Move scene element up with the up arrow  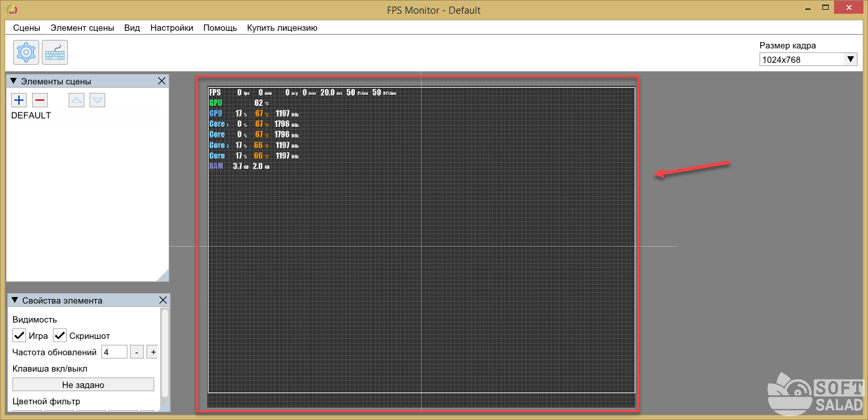tap(76, 100)
